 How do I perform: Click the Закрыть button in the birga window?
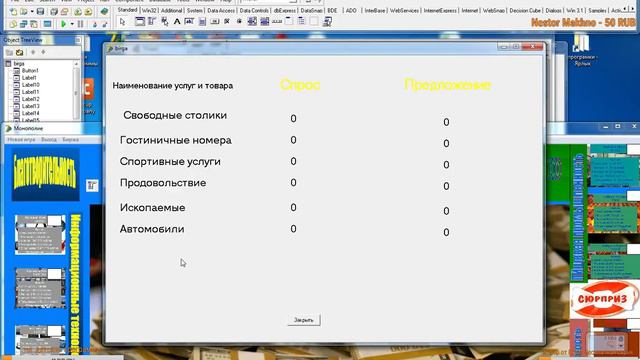tap(304, 320)
